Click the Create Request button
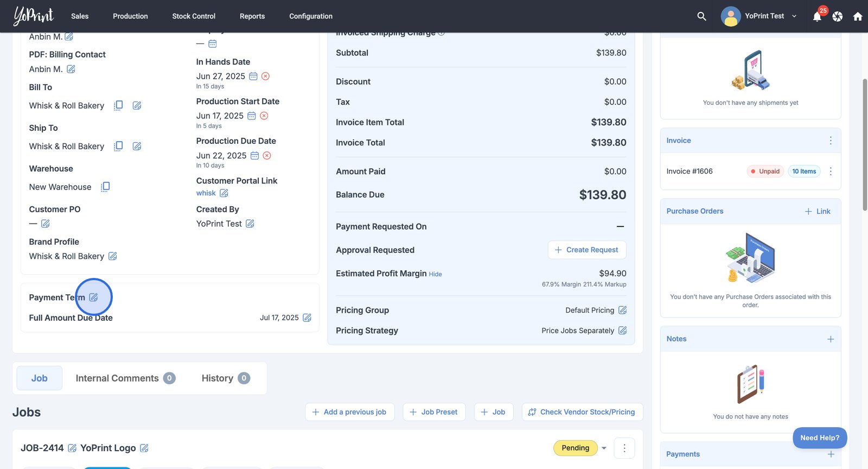Screen dimensions: 868x469 [586, 250]
